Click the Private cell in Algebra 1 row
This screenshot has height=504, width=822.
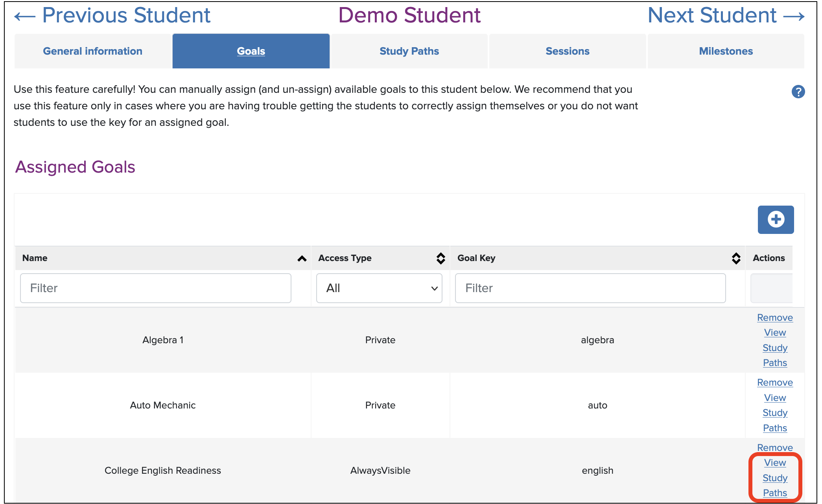(380, 340)
